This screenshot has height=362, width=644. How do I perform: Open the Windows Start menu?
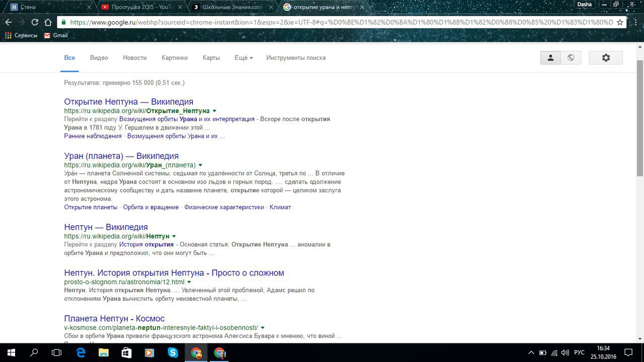pyautogui.click(x=11, y=352)
